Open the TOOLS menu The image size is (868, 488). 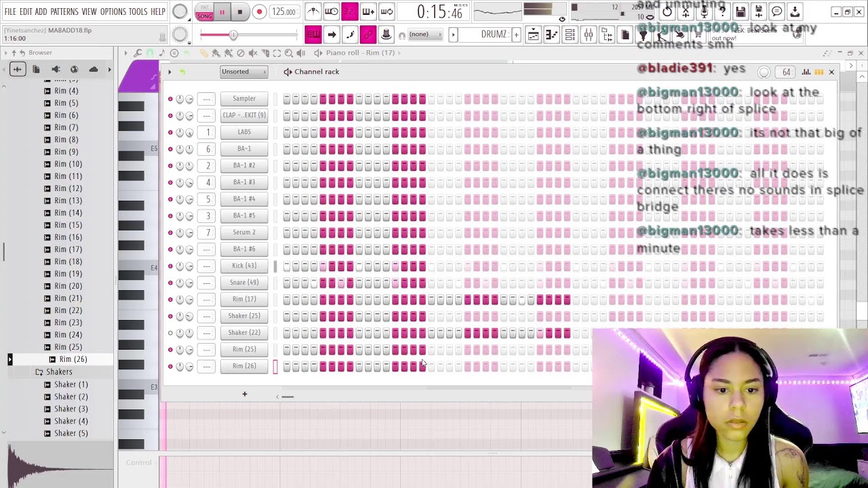click(138, 12)
